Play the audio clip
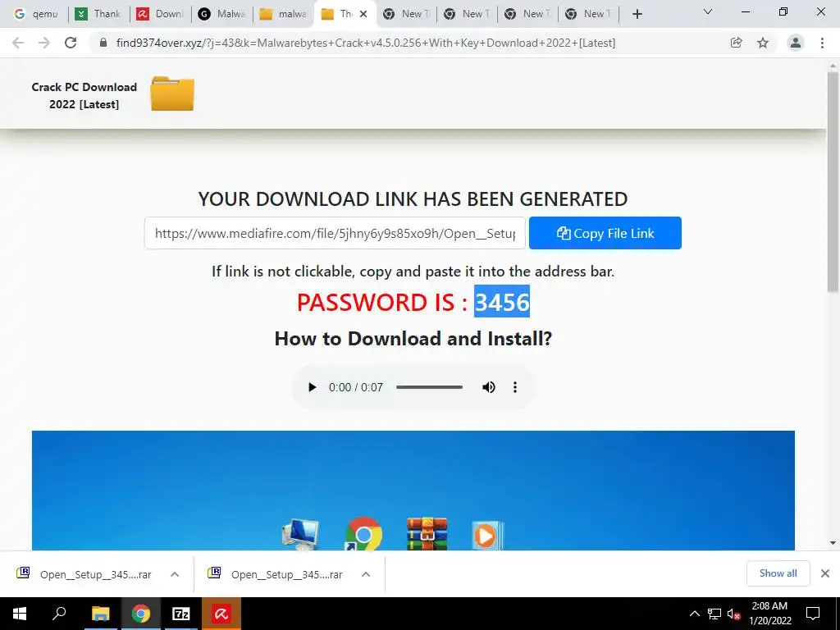 coord(312,387)
